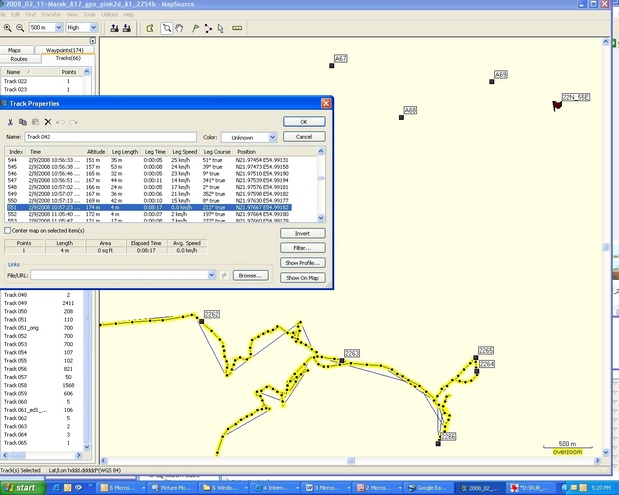Click the open-link arrow icon beside File/URL
Screen dimensions: 619x495
tap(224, 275)
